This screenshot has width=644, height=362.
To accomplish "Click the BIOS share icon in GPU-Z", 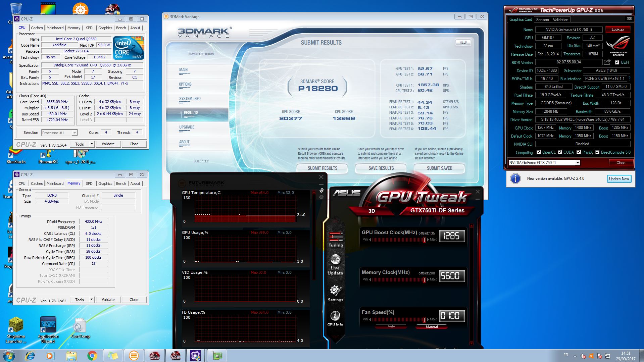I will 607,62.
